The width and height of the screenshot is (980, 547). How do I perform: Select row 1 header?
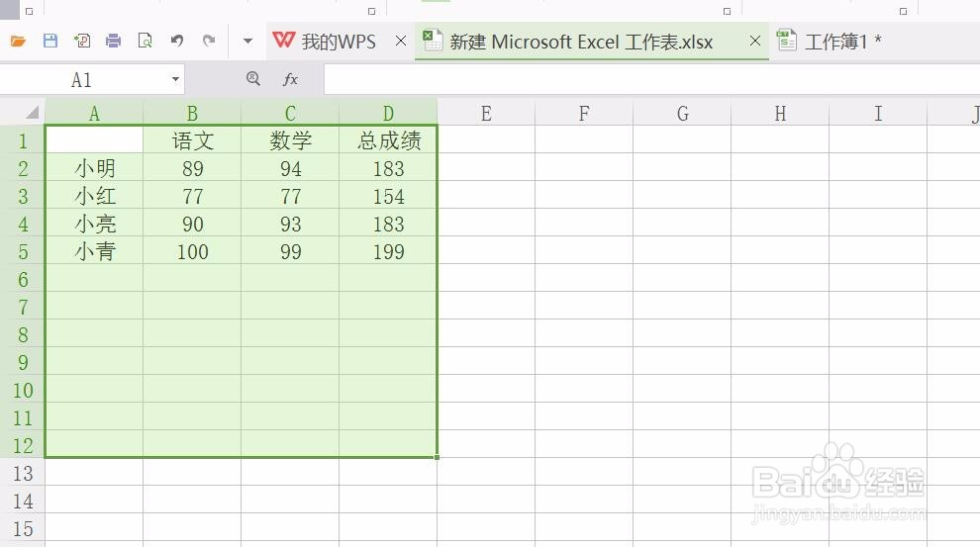point(23,140)
